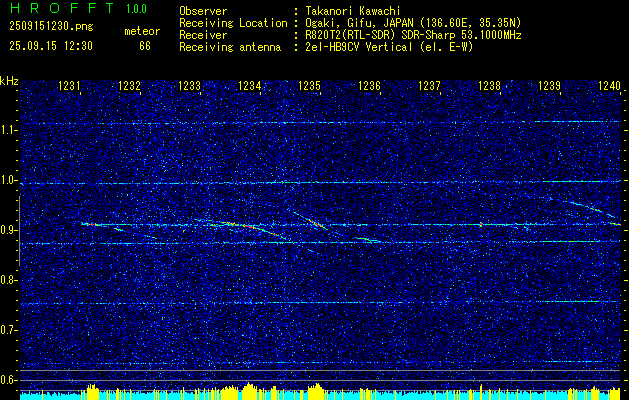Click time marker 1238
The width and height of the screenshot is (629, 400).
(489, 85)
